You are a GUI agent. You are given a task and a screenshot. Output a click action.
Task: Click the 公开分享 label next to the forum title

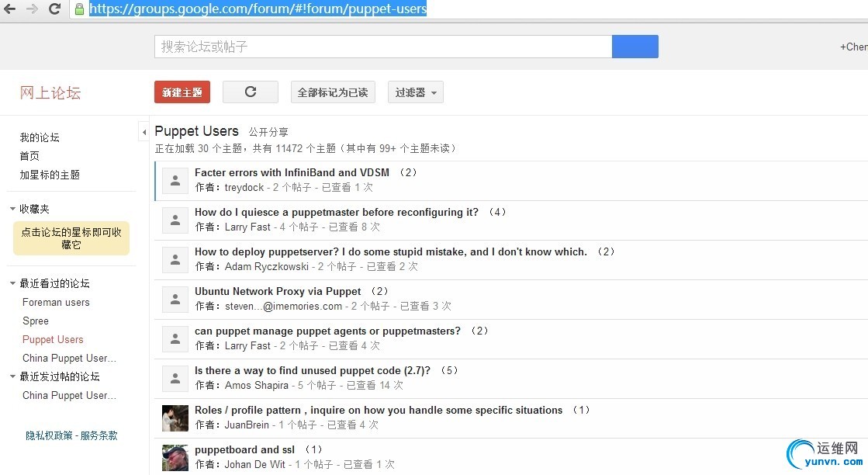[x=268, y=132]
